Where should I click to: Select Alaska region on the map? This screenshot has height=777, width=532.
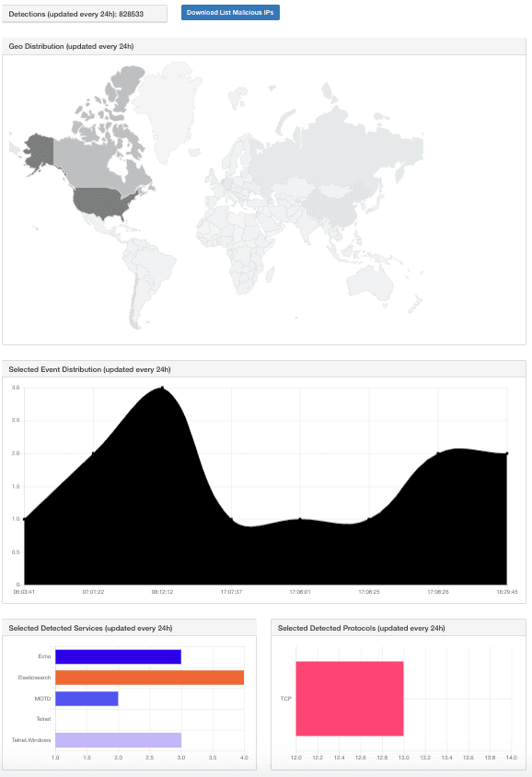40,152
